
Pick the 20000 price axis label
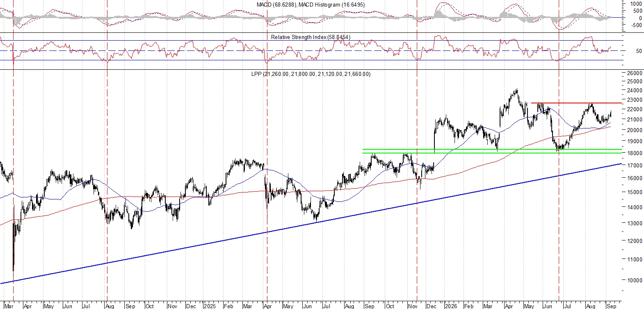pos(635,130)
